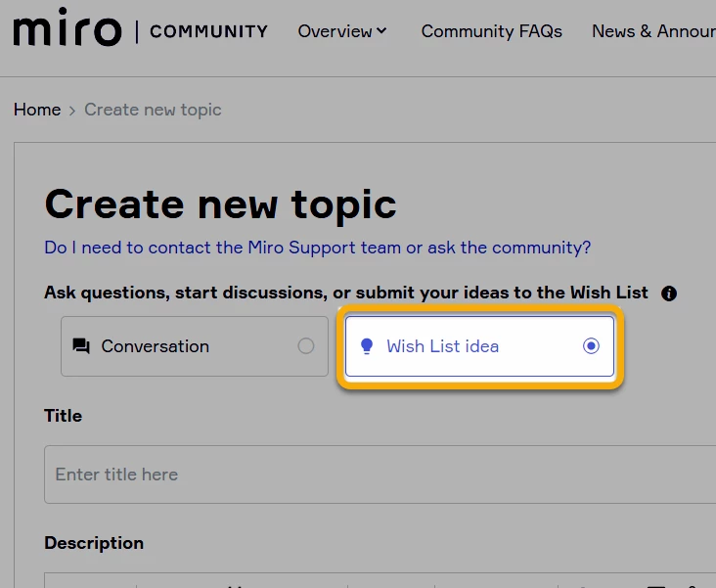716x588 pixels.
Task: Click the COMMUNITY text in header
Action: [x=208, y=31]
